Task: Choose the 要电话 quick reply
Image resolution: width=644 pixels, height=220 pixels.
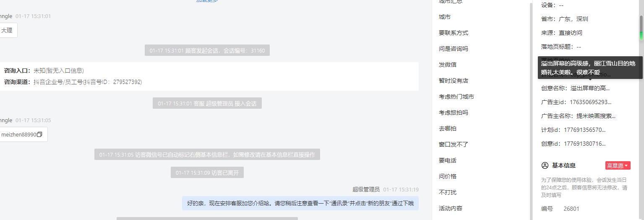Action: tap(448, 160)
